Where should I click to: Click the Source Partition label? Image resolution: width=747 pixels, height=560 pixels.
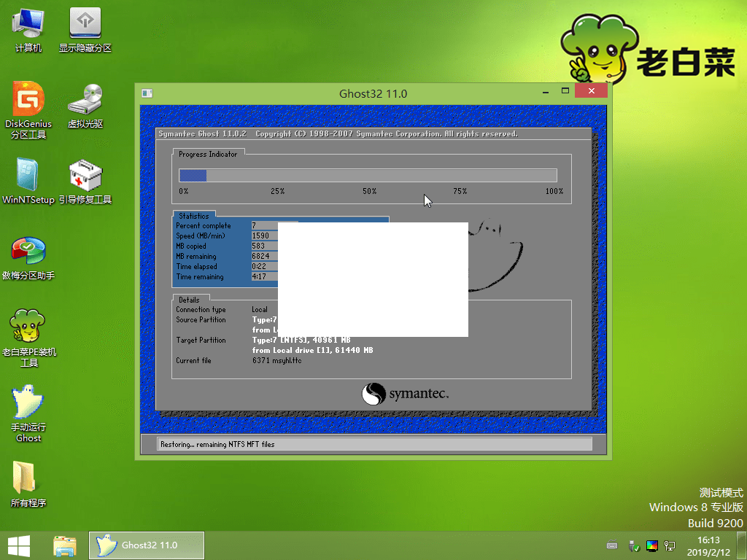(201, 319)
